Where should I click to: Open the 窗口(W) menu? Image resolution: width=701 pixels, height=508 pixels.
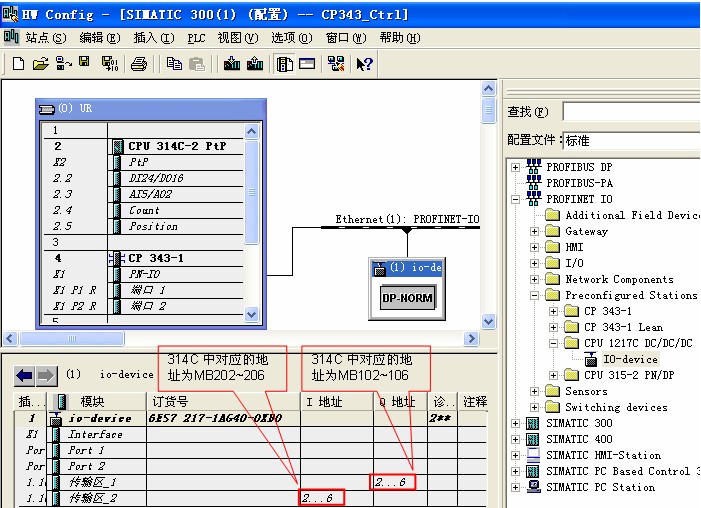346,38
